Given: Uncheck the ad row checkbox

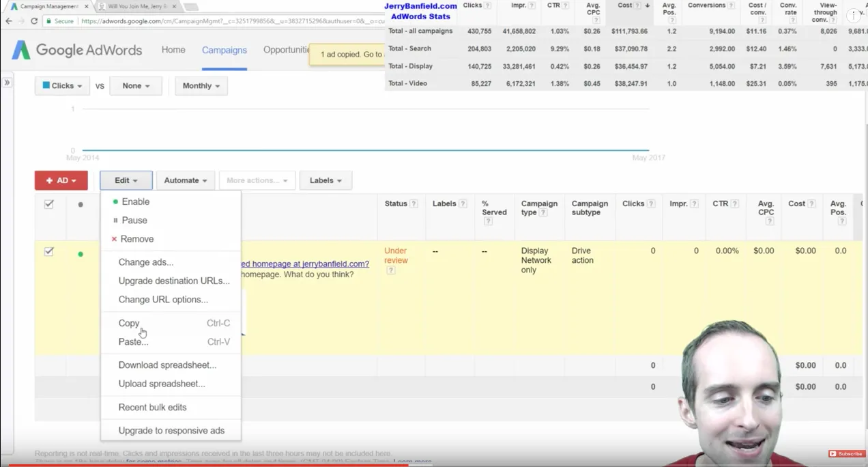Looking at the screenshot, I should [x=49, y=251].
